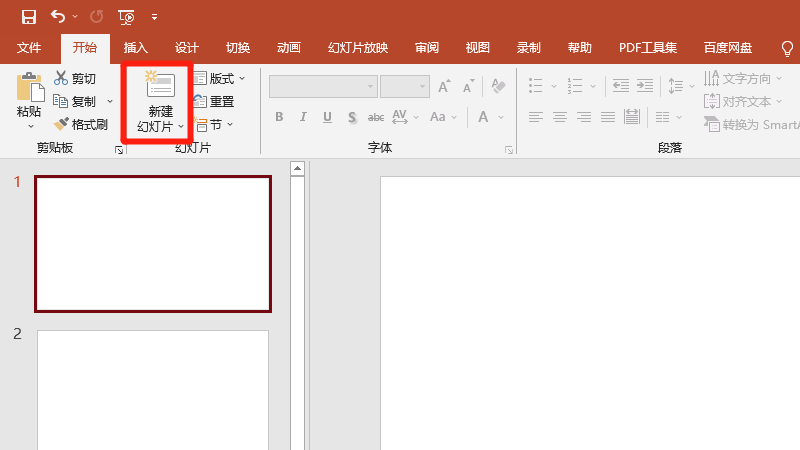
Task: Click the Reset (重置) slide button
Action: [x=213, y=101]
